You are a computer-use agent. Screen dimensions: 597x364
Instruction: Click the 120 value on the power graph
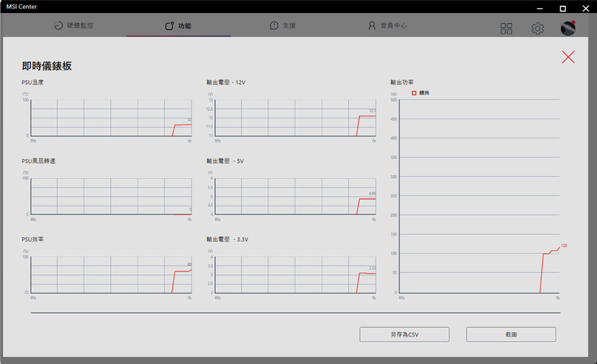click(x=564, y=245)
